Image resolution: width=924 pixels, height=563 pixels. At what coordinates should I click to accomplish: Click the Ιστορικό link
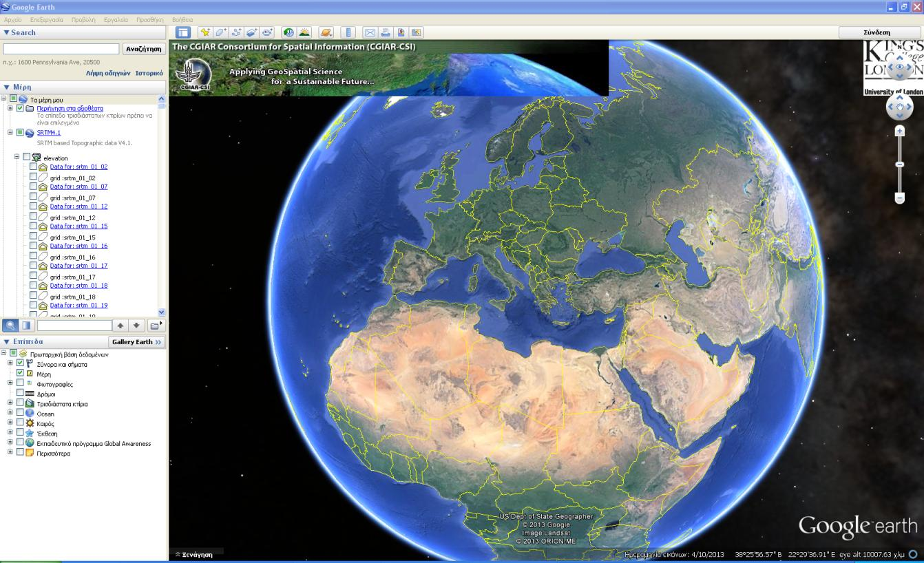point(149,72)
